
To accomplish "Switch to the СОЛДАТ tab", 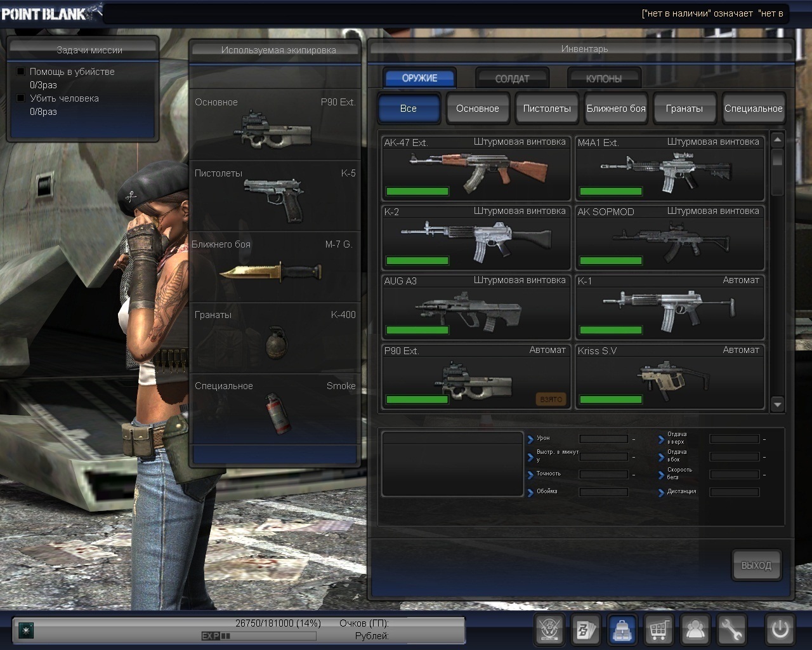I will pyautogui.click(x=512, y=79).
